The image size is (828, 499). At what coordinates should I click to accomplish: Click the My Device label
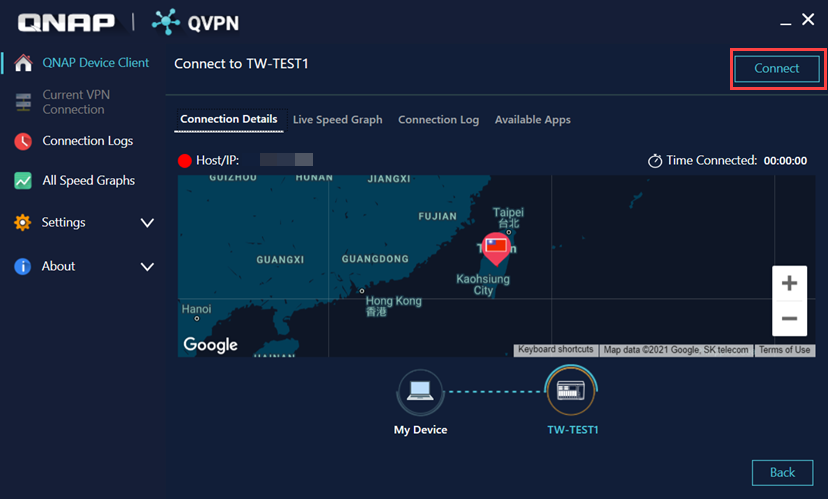coord(420,430)
